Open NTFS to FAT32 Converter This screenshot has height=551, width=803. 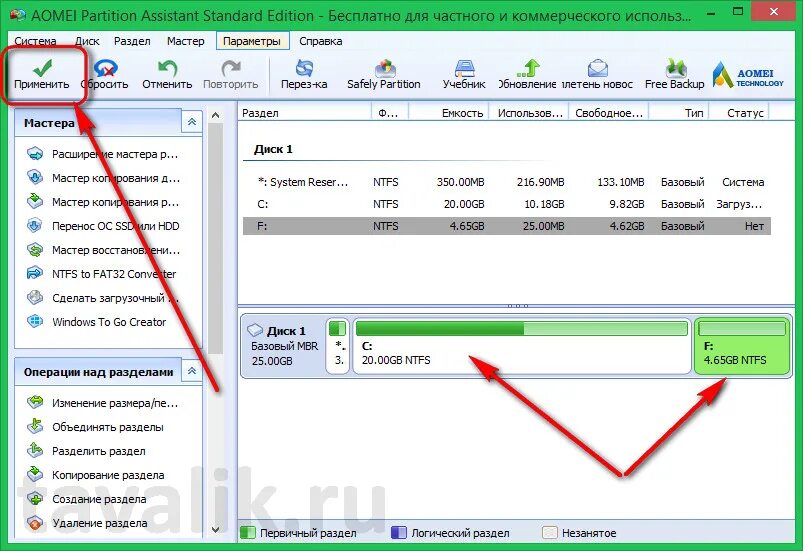pyautogui.click(x=101, y=274)
